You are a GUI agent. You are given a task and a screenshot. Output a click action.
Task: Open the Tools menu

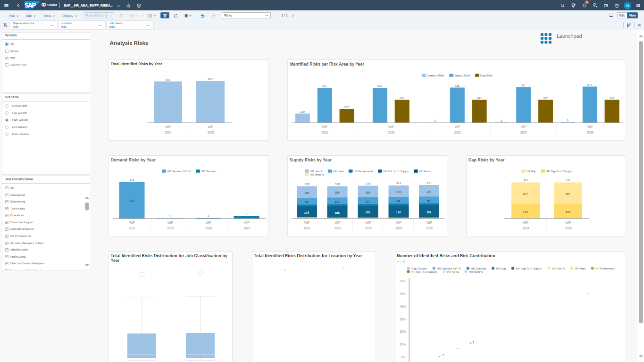49,16
